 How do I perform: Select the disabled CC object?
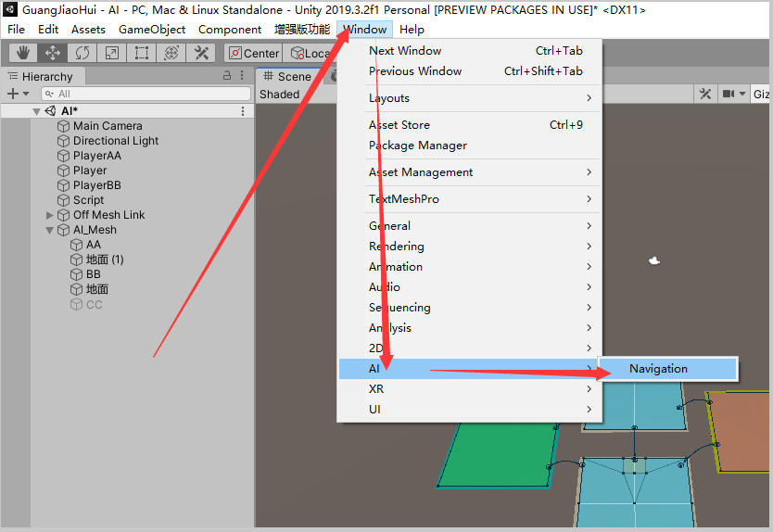(95, 305)
